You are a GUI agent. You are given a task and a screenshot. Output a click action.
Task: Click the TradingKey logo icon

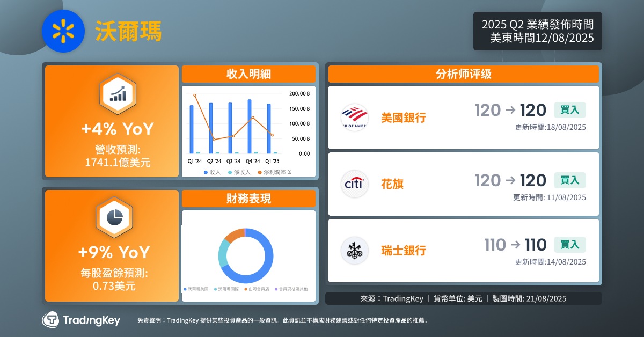click(50, 320)
